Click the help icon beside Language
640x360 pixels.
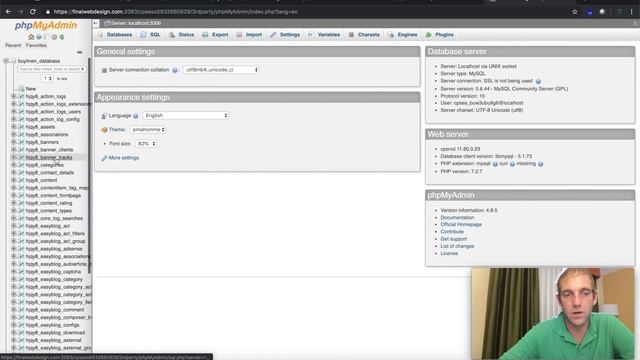(136, 116)
